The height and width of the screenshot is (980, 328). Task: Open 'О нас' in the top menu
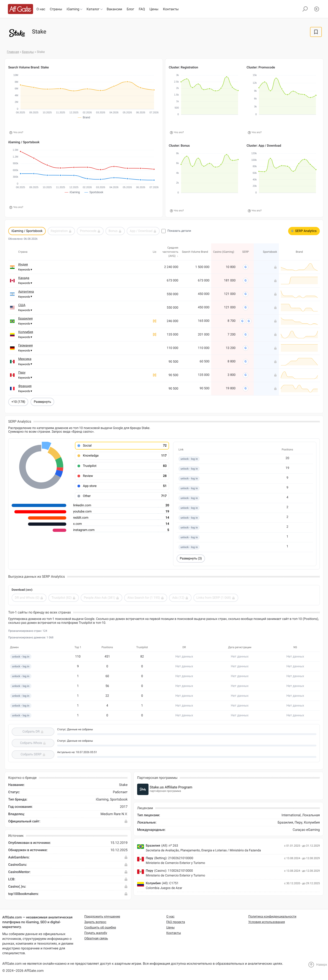[x=41, y=9]
